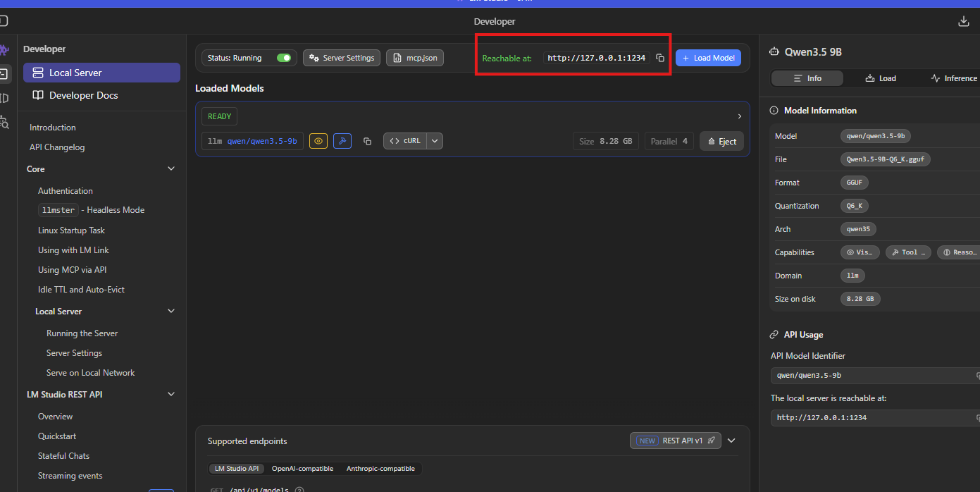Click the Parallel 4 indicator

(669, 141)
